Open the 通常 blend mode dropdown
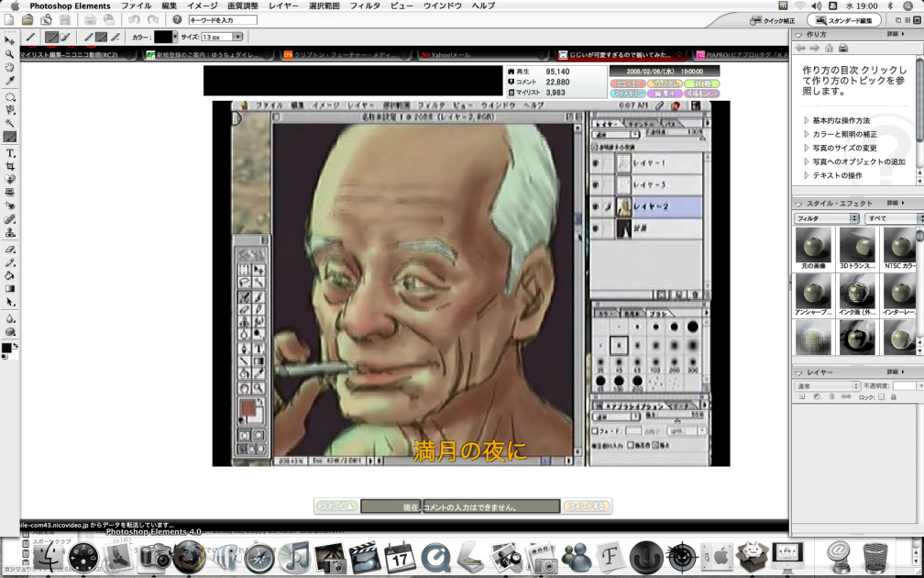 point(828,385)
